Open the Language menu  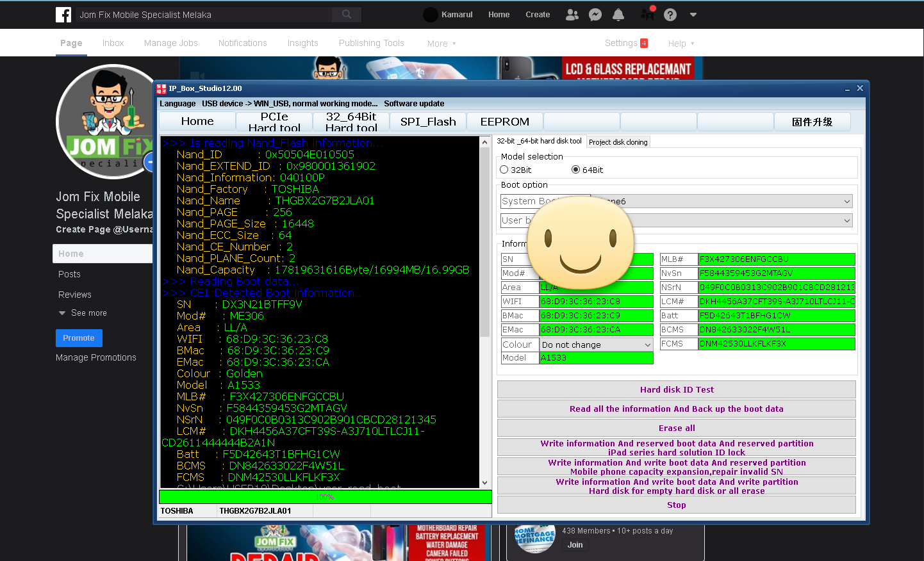point(177,104)
